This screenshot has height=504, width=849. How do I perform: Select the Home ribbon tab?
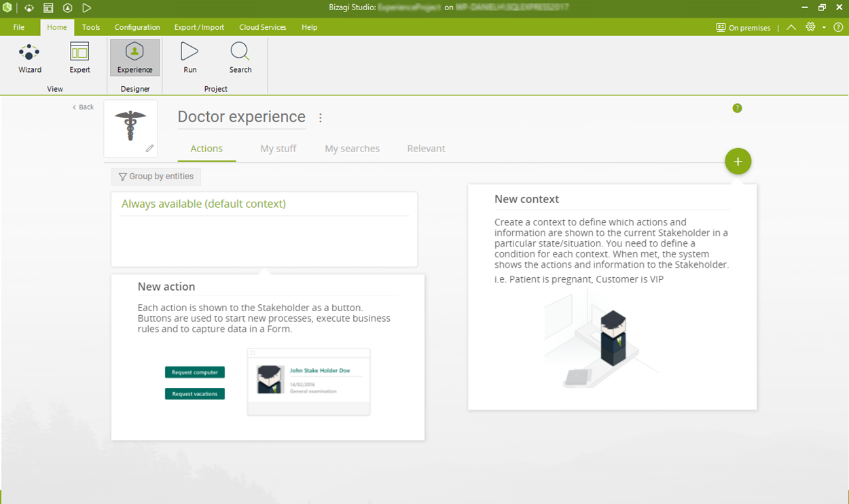(x=57, y=27)
